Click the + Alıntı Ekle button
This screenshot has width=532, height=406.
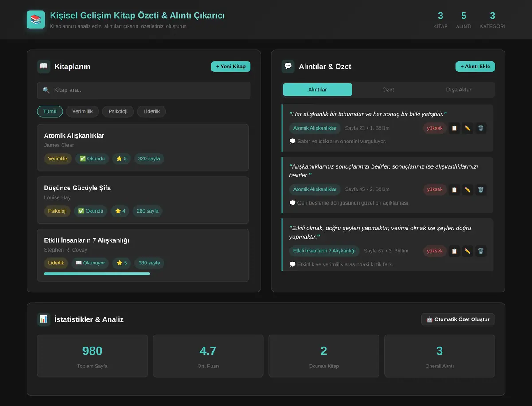point(475,67)
